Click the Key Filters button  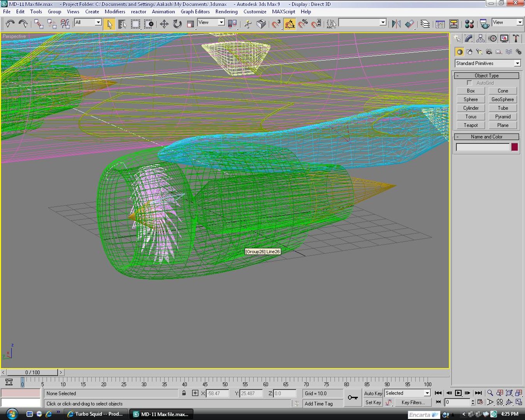413,402
